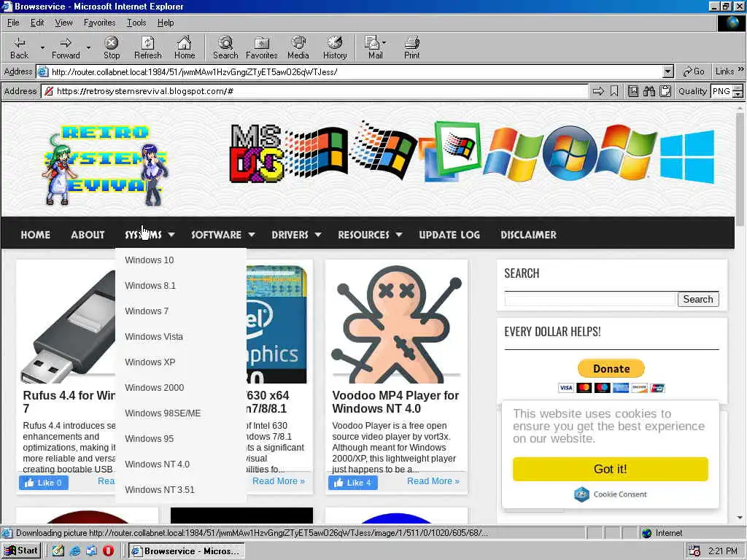This screenshot has width=747, height=560.
Task: Click the insecure padlock icon beside blog URL
Action: 49,91
